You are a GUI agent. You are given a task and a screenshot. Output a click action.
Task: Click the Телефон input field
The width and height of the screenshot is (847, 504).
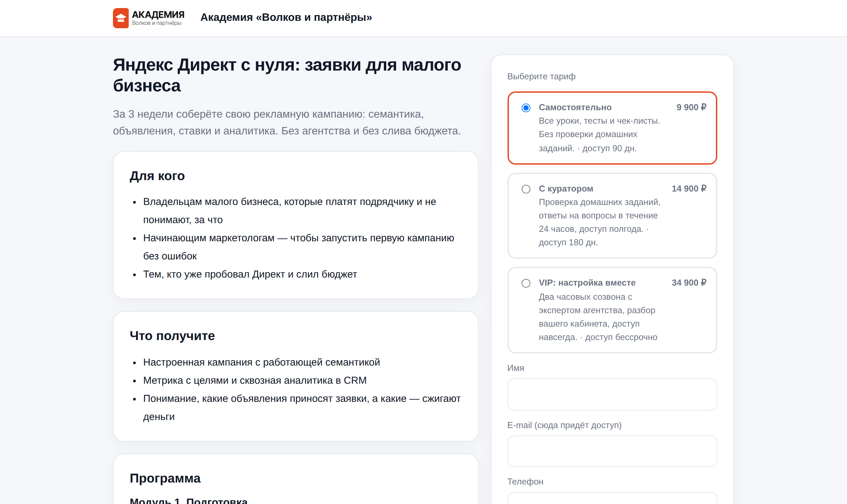tap(612, 498)
